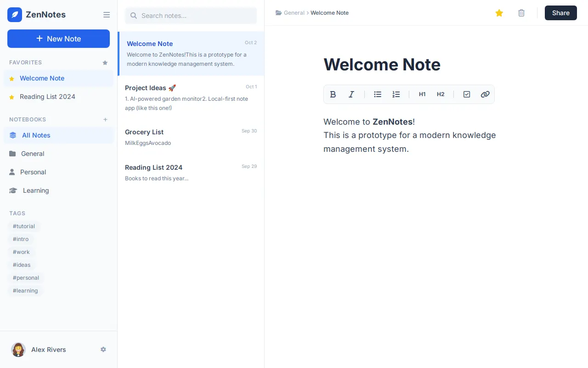The height and width of the screenshot is (368, 588).
Task: Filter by #intro tag
Action: click(x=21, y=239)
